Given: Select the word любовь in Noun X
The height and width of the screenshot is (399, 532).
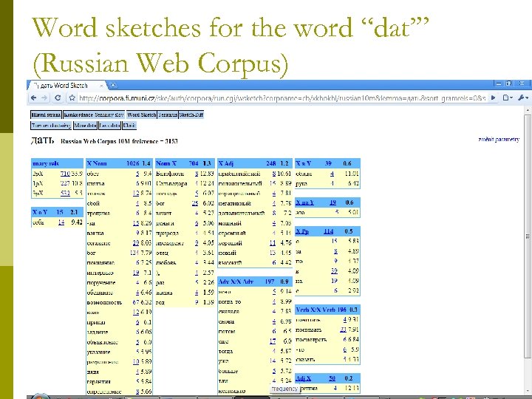Looking at the screenshot, I should coord(166,262).
